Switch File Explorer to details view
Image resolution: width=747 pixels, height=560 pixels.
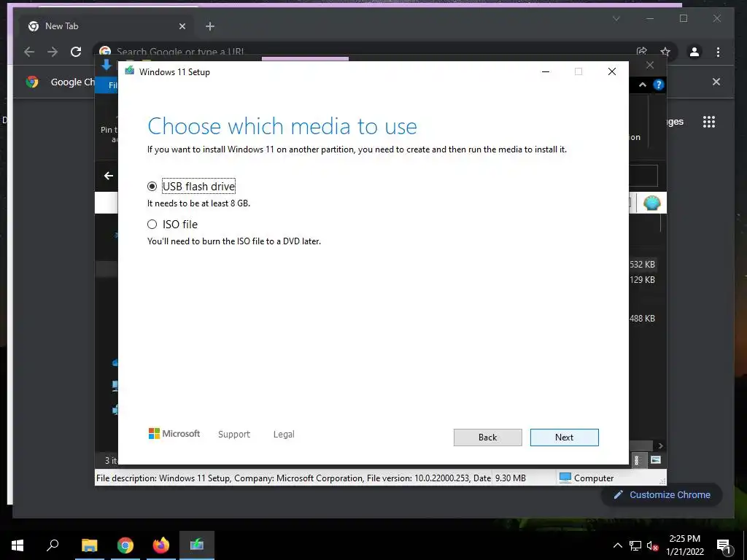coord(637,460)
